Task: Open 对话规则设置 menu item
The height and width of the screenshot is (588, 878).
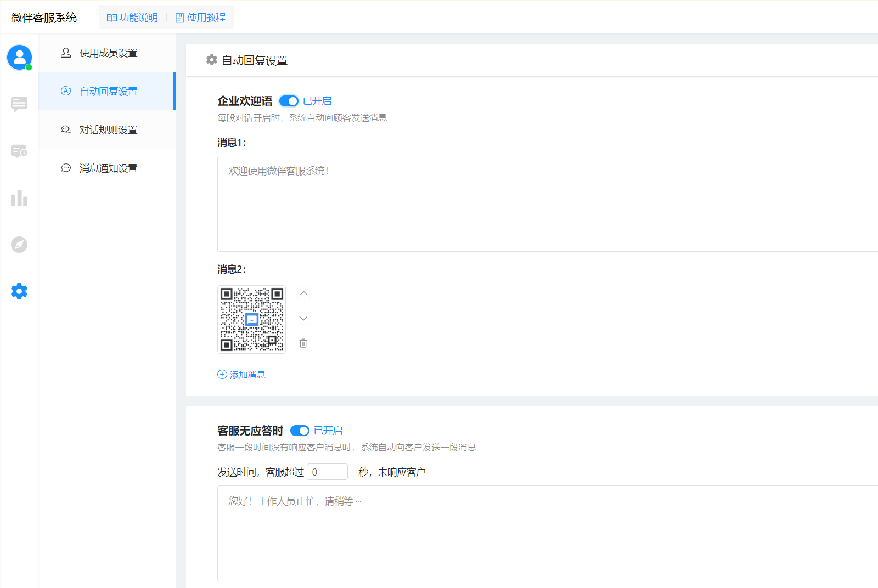Action: (x=107, y=129)
